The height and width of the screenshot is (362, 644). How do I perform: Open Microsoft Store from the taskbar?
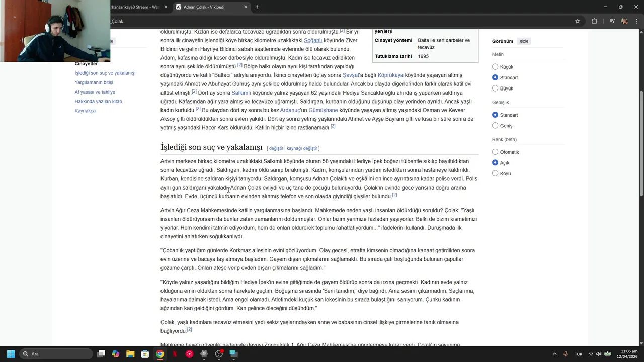pyautogui.click(x=145, y=354)
